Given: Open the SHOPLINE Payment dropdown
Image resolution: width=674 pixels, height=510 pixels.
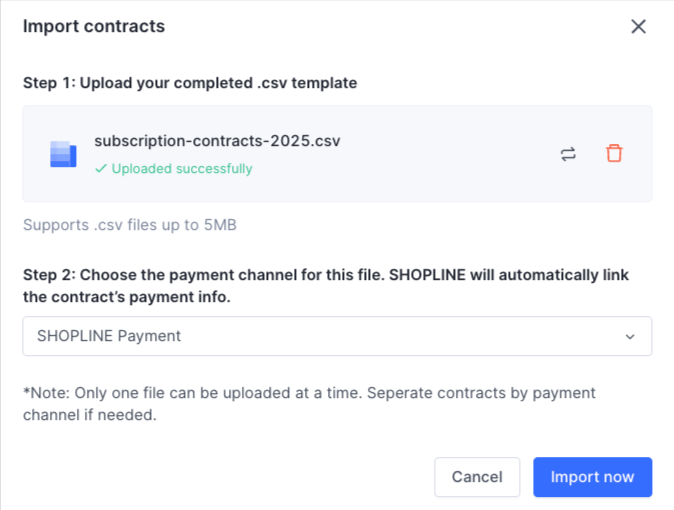Looking at the screenshot, I should 337,336.
